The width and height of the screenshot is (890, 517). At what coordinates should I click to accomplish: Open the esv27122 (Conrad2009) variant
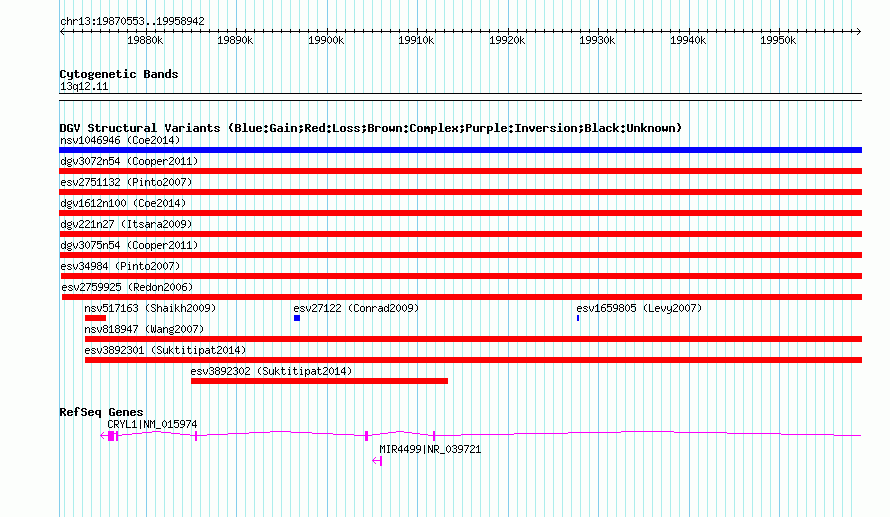click(356, 308)
